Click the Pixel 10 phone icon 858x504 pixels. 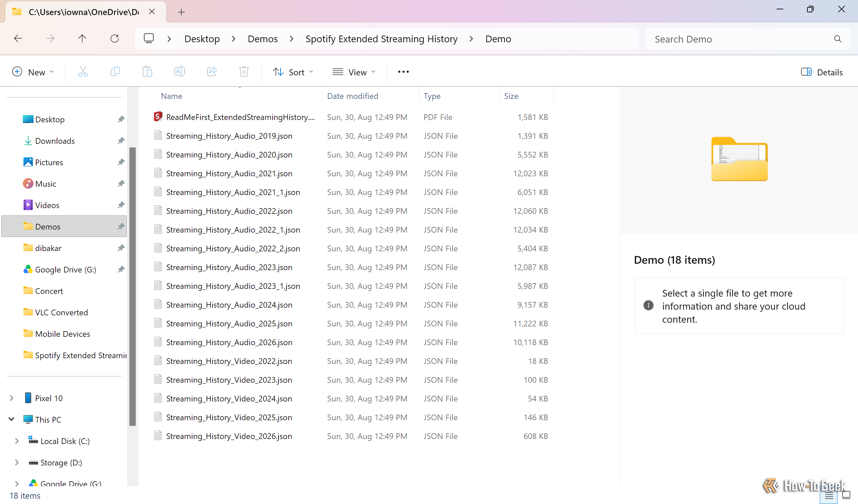(28, 398)
